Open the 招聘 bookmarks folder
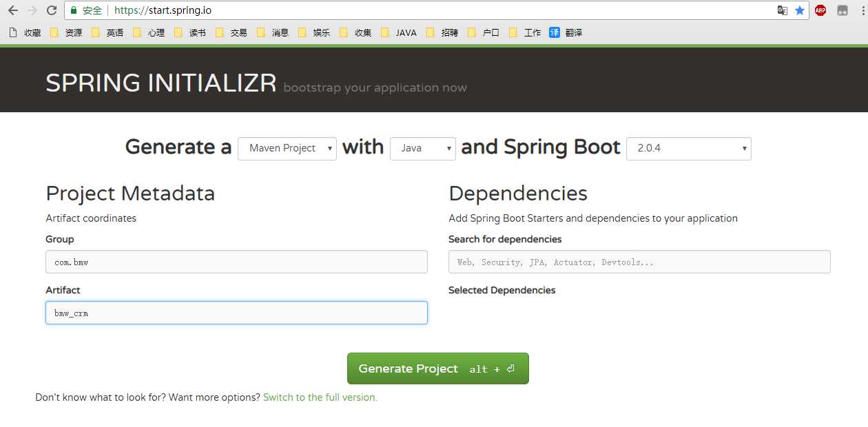The height and width of the screenshot is (427, 868). tap(442, 32)
